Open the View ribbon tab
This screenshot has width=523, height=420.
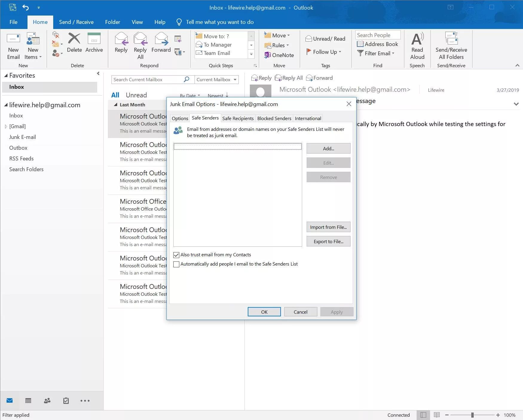point(137,22)
